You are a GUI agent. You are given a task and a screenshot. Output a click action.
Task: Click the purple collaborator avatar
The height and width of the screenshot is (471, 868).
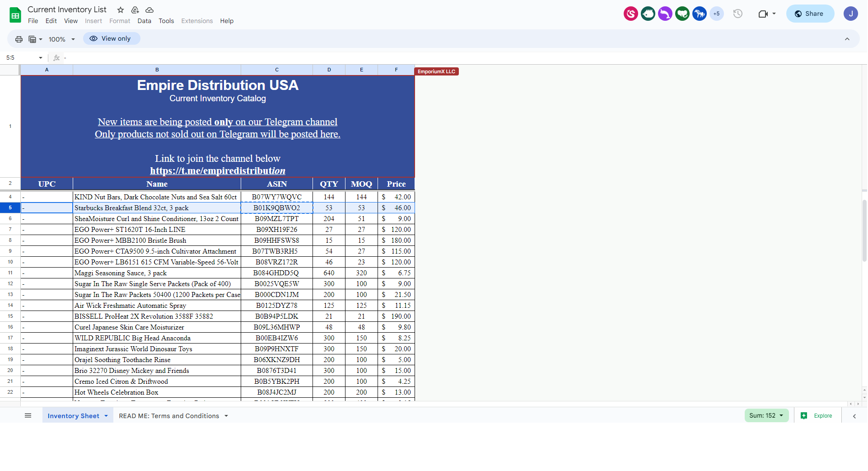(665, 14)
